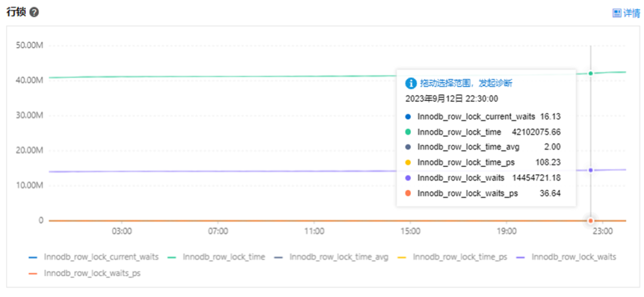Viewport: 644px width, 297px height.
Task: Click the 20.00M y-axis label
Action: [x=30, y=150]
